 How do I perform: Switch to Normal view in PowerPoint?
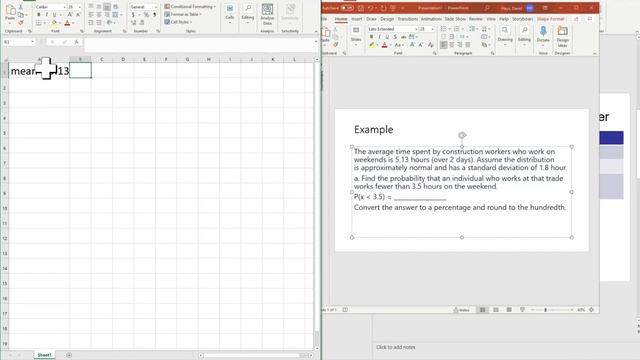[482, 310]
